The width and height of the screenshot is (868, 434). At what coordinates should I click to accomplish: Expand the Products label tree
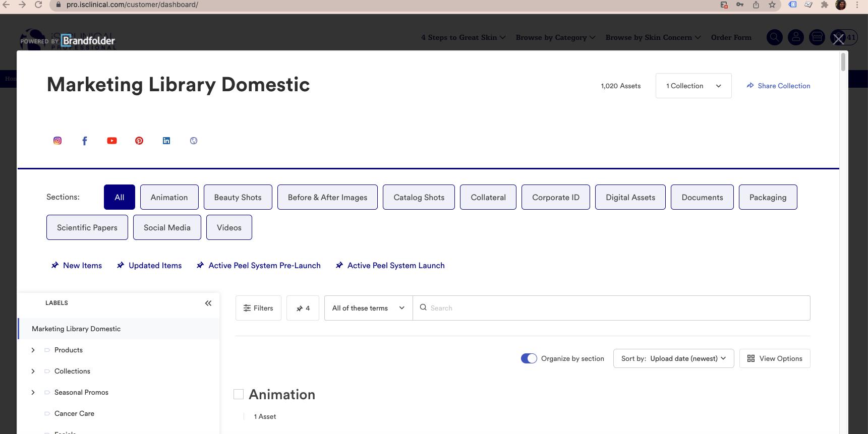[x=33, y=350]
